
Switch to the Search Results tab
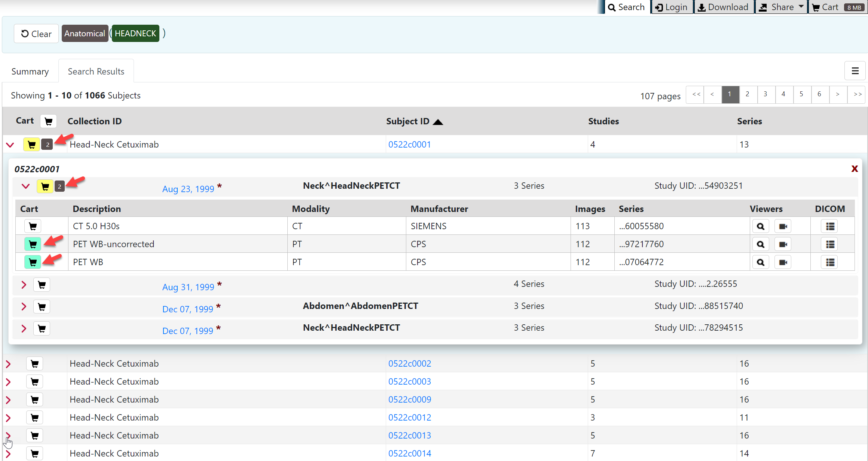96,71
